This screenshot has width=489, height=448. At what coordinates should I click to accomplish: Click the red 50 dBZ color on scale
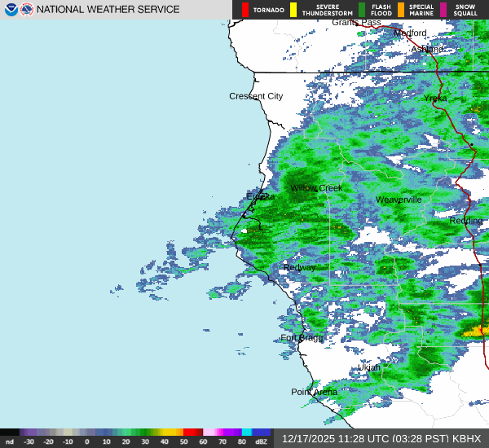[193, 433]
